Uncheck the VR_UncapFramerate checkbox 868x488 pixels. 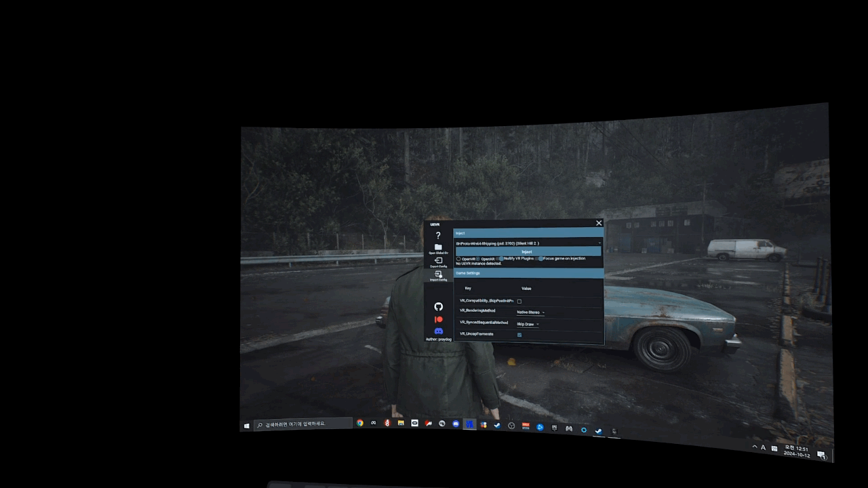(519, 335)
